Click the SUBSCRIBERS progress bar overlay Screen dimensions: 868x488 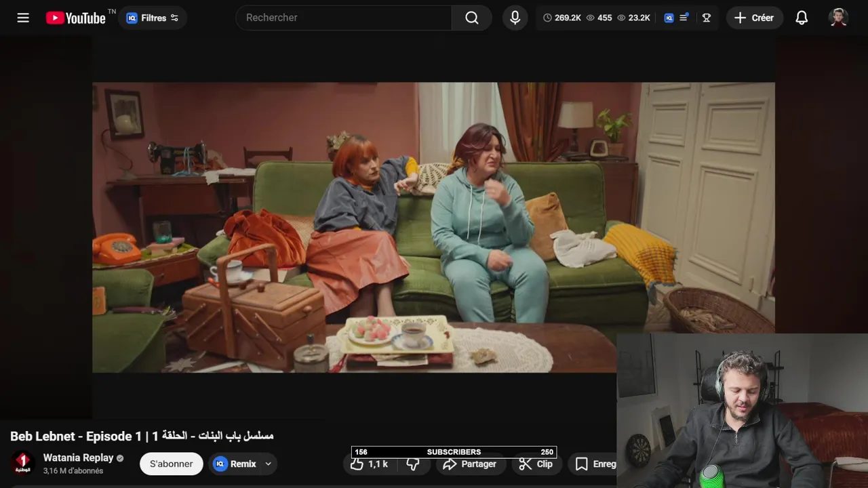[454, 452]
